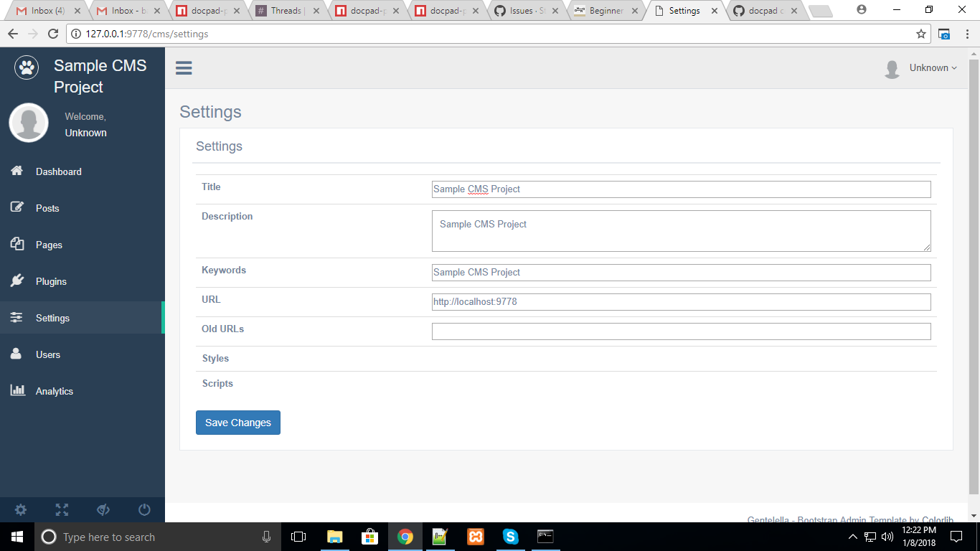
Task: Toggle the sidebar with the hamburger control
Action: coord(184,67)
